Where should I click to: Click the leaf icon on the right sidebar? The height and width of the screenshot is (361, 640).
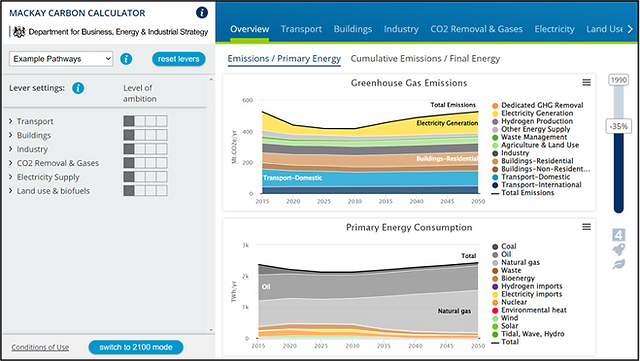pos(619,264)
